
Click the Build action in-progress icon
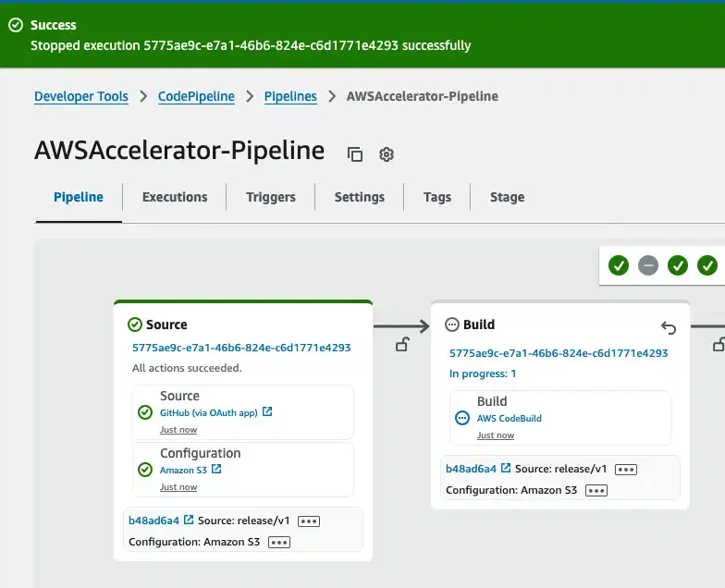(462, 418)
